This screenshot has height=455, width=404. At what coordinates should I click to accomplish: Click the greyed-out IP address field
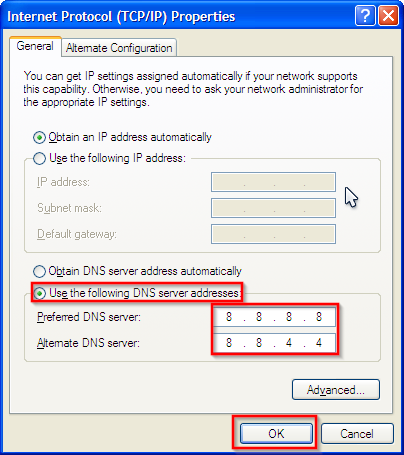273,182
